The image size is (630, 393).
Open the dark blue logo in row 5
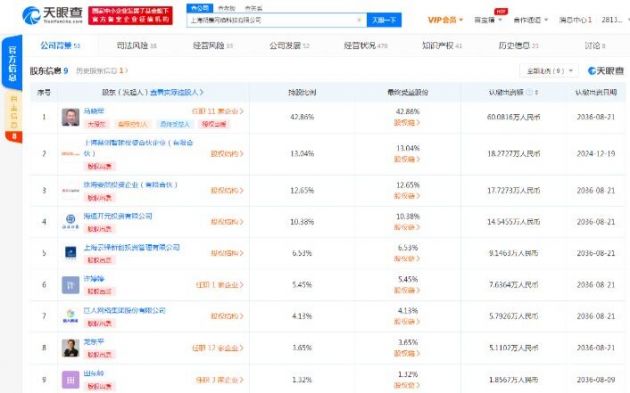pos(70,253)
